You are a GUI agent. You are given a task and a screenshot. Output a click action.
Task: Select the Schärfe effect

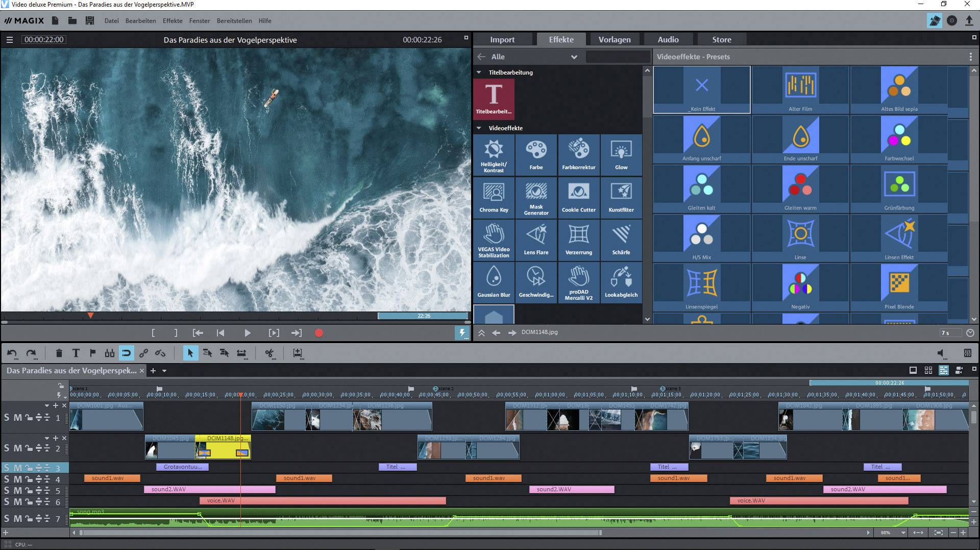[x=621, y=240]
